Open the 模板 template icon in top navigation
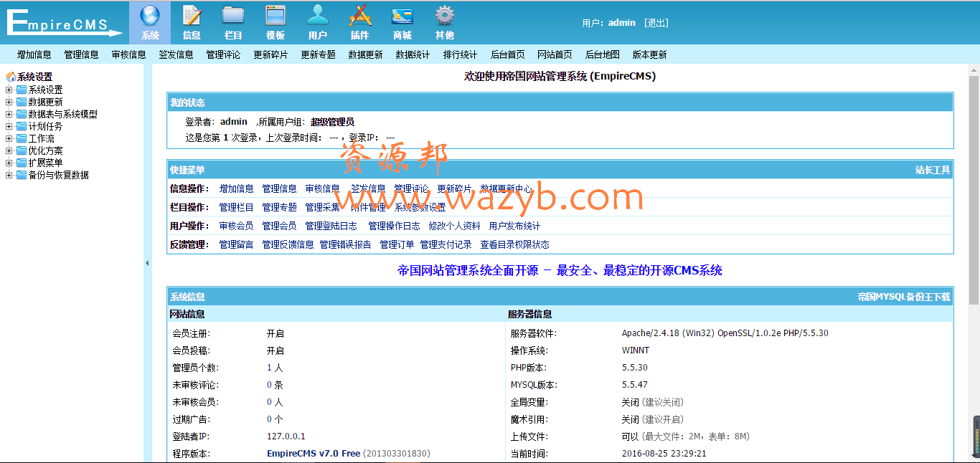Viewport: 980px width, 463px height. pyautogui.click(x=275, y=15)
